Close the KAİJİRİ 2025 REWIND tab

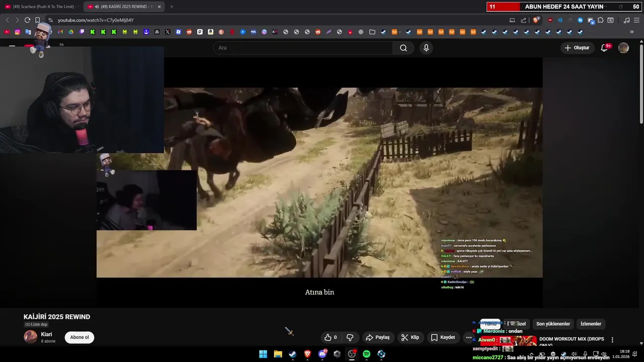point(159,7)
